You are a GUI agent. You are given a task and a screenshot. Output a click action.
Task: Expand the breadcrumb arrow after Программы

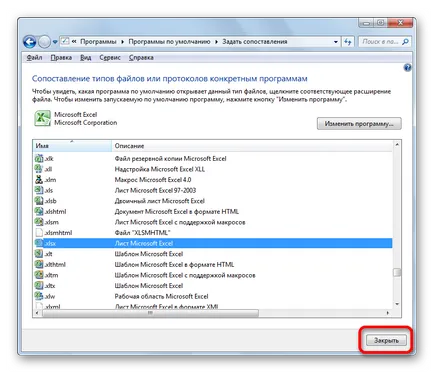pyautogui.click(x=122, y=42)
